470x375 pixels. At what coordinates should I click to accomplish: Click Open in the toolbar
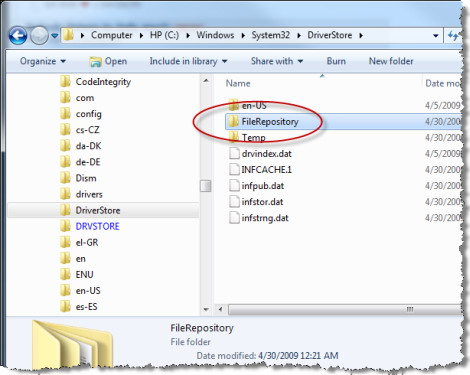tap(108, 61)
